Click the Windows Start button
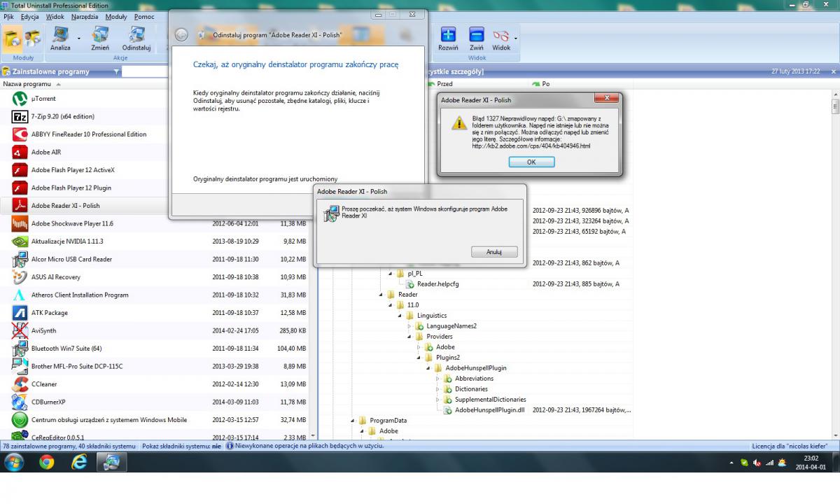This screenshot has width=840, height=504. (14, 462)
